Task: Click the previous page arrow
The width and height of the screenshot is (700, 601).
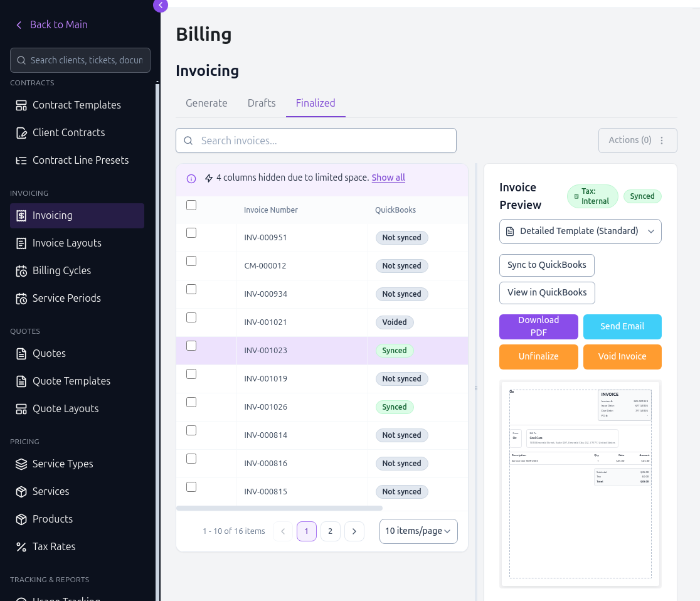Action: [283, 531]
